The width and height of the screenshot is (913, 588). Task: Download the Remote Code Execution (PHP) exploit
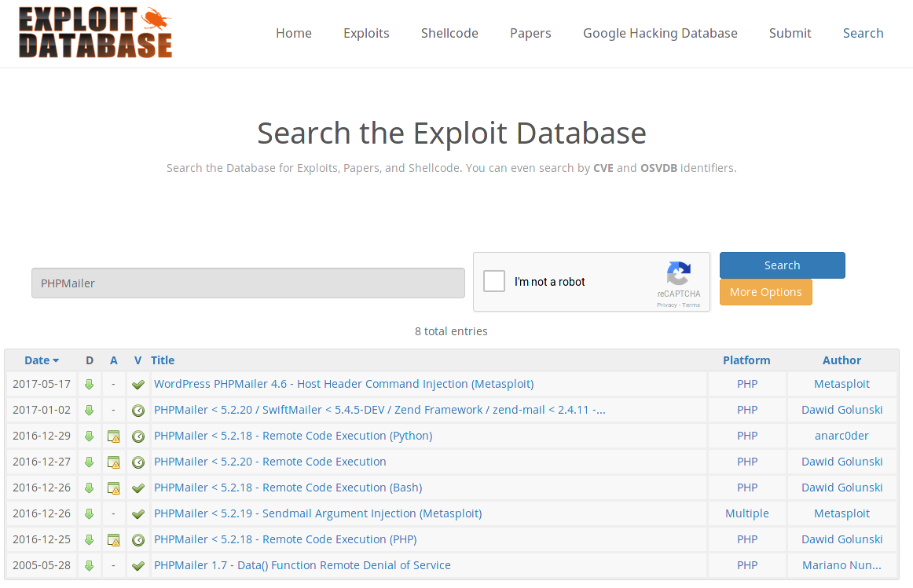[x=89, y=540]
